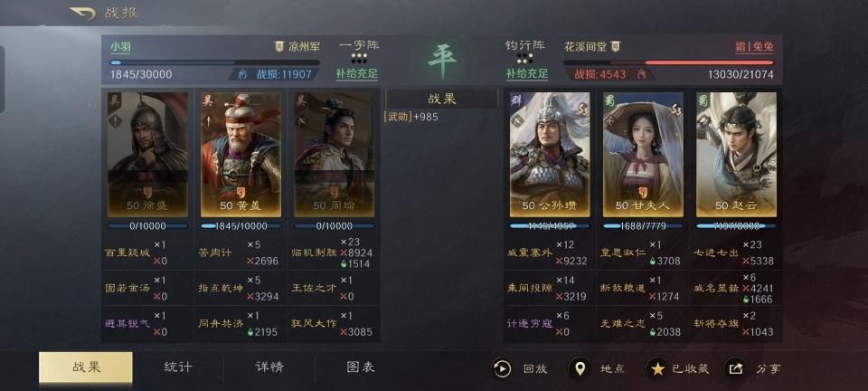Click the 花溪间堂 alliance banner icon
The width and height of the screenshot is (868, 391).
tap(615, 46)
